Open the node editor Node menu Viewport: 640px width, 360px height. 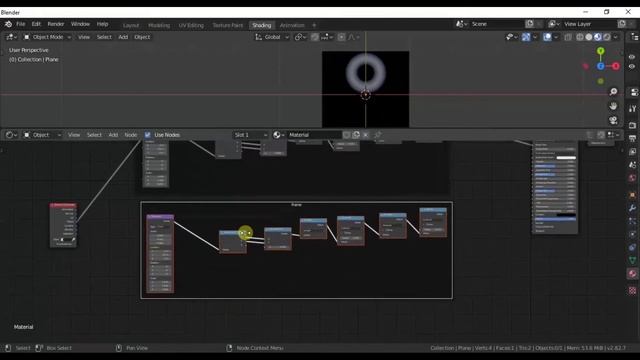(x=131, y=135)
